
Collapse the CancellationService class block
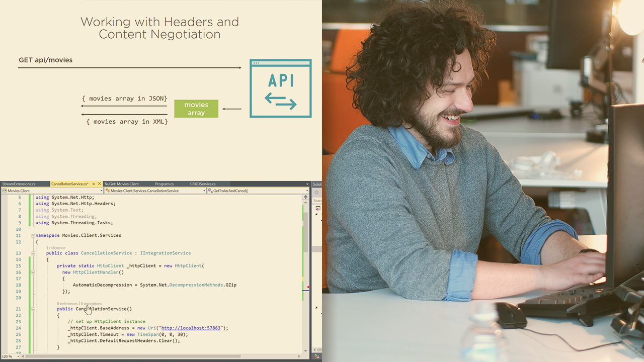(33, 253)
